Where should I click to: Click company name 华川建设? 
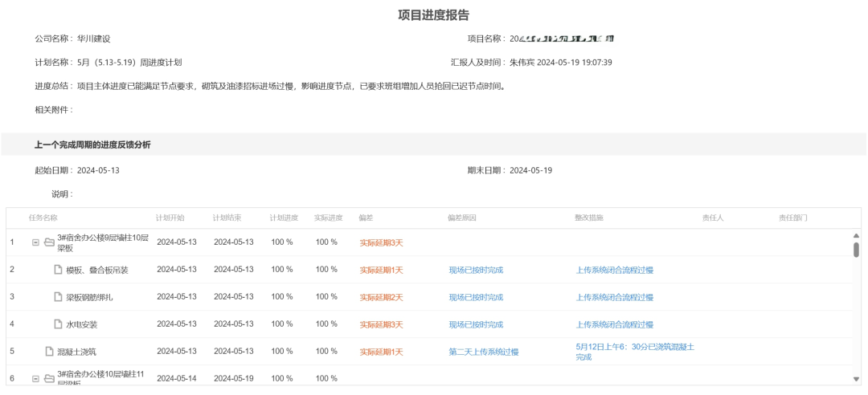93,39
